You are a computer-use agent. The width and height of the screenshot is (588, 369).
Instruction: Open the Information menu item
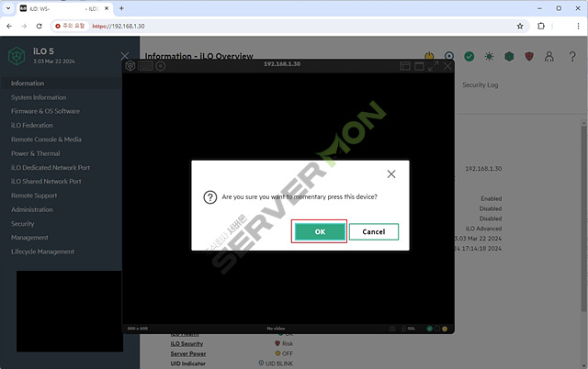61,84
